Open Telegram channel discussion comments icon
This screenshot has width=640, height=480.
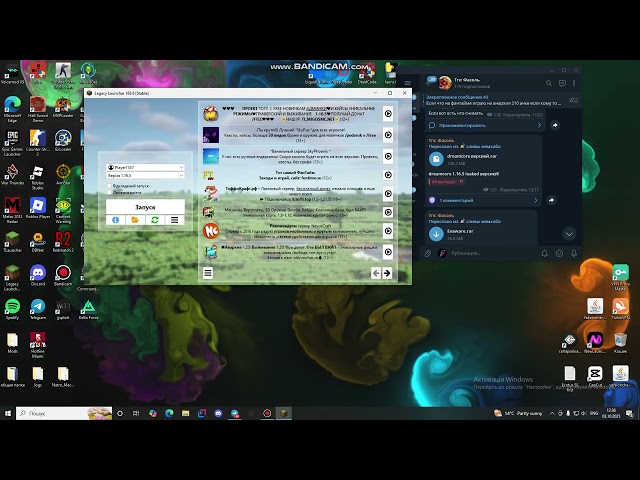562,83
